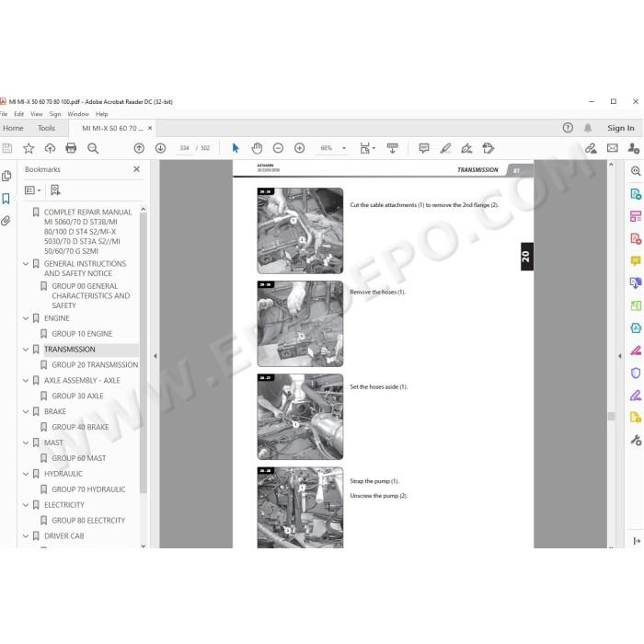Viewport: 644px width, 644px height.
Task: Click the bookmarks panel scrollbar
Action: [x=144, y=353]
